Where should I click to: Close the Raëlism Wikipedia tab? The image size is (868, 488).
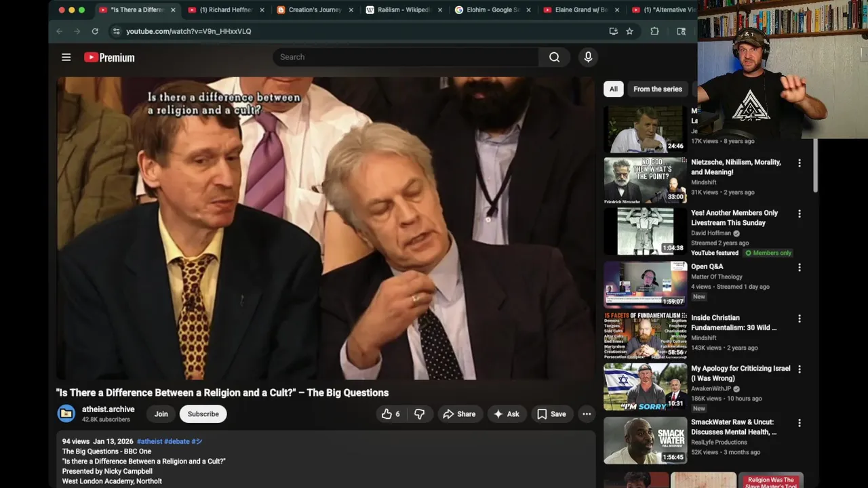click(x=440, y=10)
